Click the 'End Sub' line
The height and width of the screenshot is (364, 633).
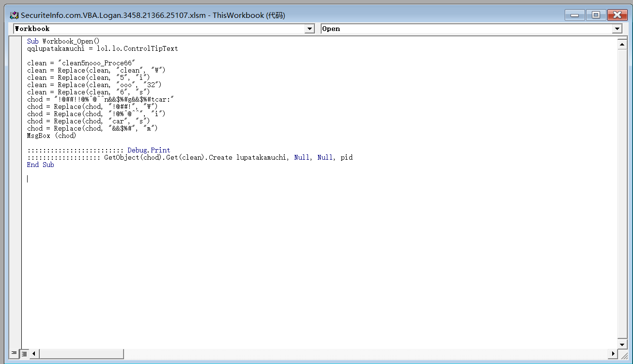point(41,165)
